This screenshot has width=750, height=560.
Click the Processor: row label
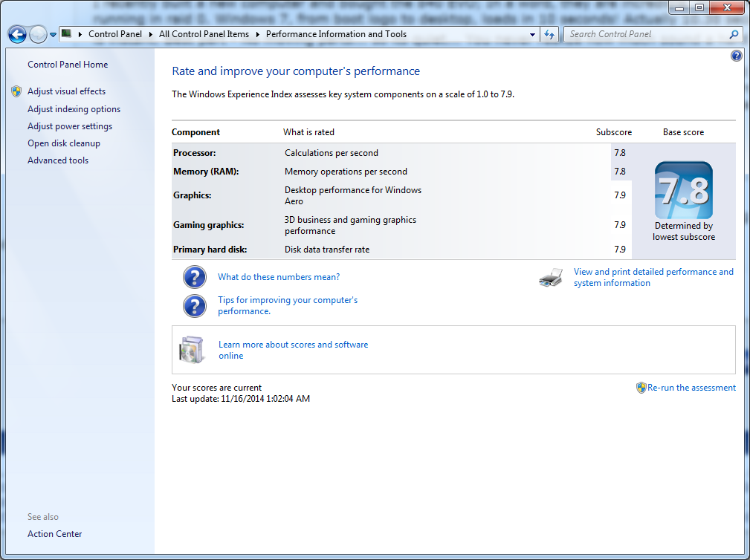point(195,153)
